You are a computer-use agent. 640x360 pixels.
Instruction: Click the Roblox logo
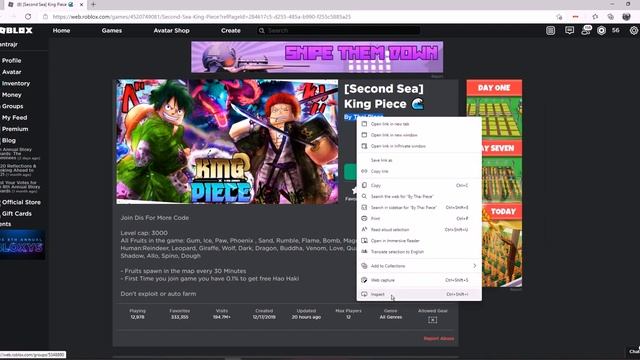(x=16, y=31)
